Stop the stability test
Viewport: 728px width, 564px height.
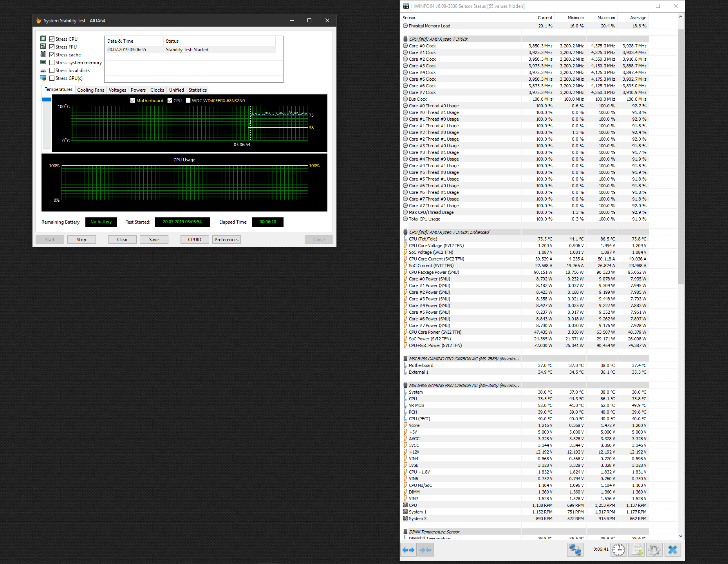coord(81,240)
